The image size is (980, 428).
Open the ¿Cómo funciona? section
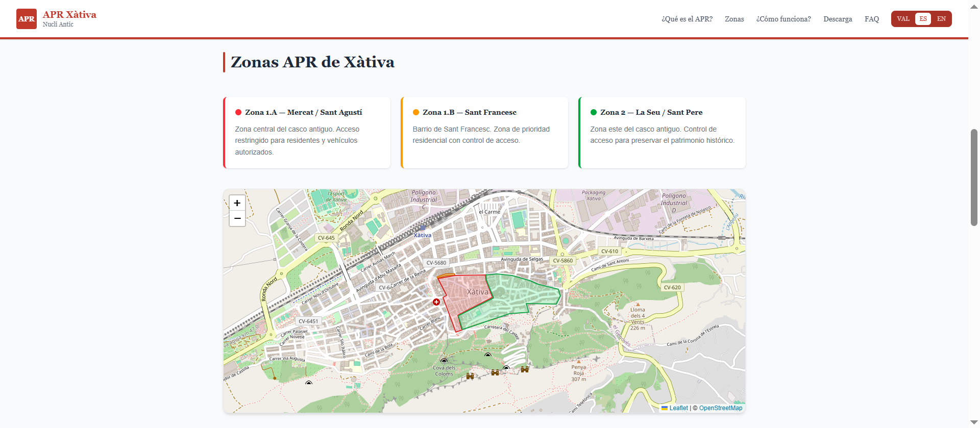[783, 19]
